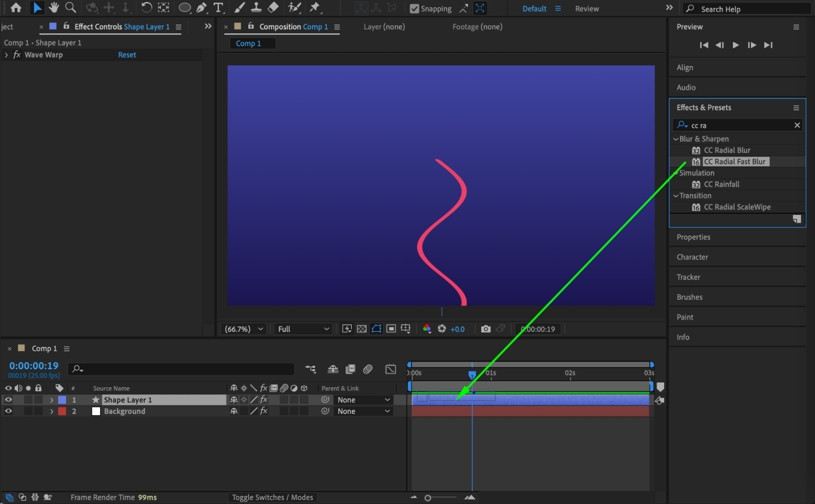Screen dimensions: 815x504
Task: Select the Hand tool
Action: (54, 7)
